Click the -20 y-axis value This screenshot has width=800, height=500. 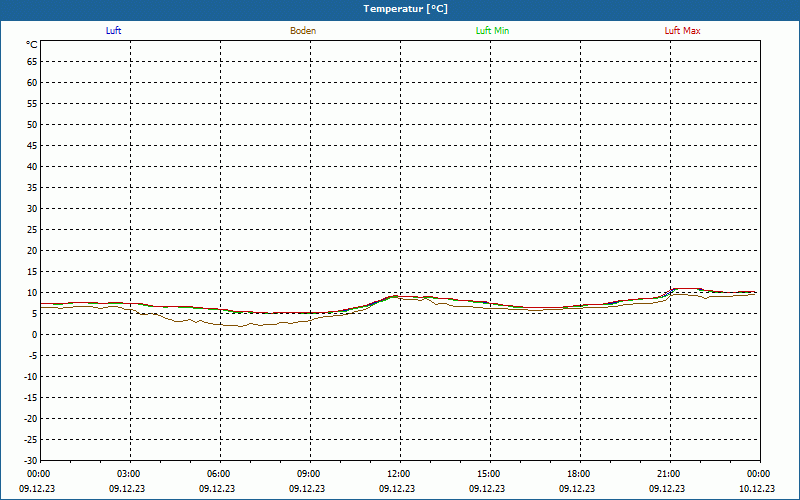(31, 418)
